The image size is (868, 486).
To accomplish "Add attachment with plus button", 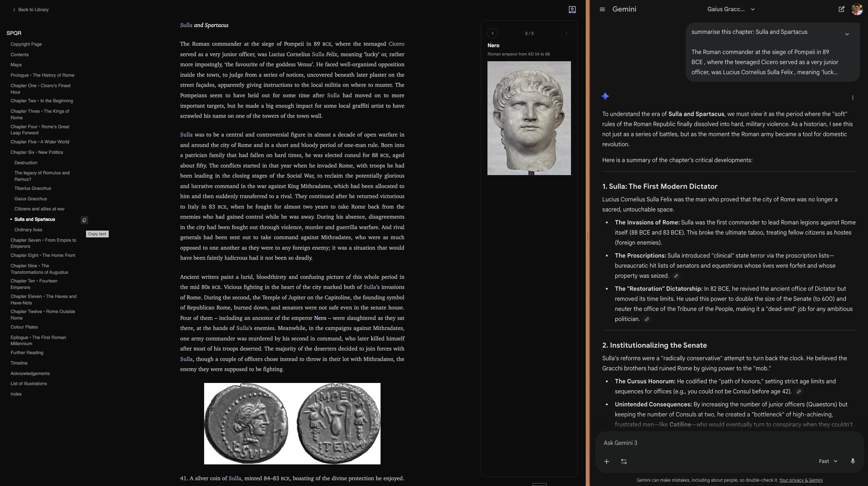I will coord(607,462).
